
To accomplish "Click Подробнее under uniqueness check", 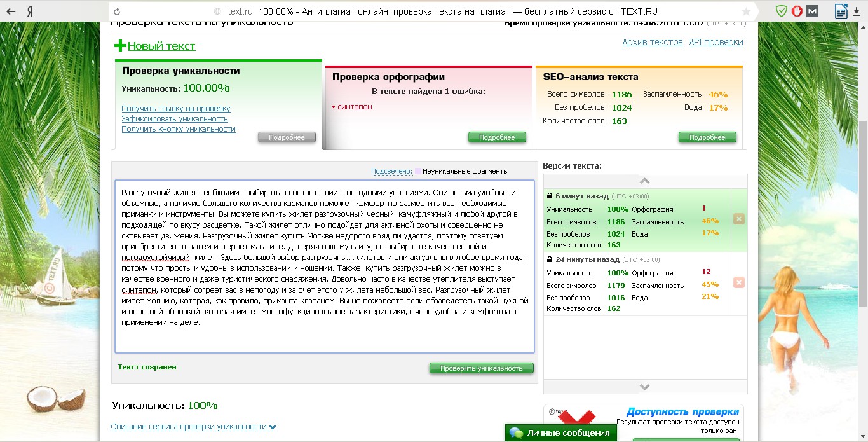I will (287, 137).
